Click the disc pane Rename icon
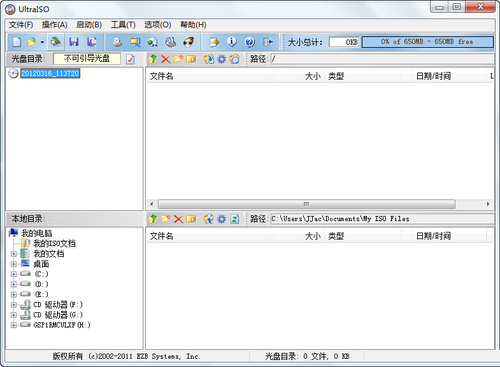Image resolution: width=500 pixels, height=367 pixels. tap(191, 59)
